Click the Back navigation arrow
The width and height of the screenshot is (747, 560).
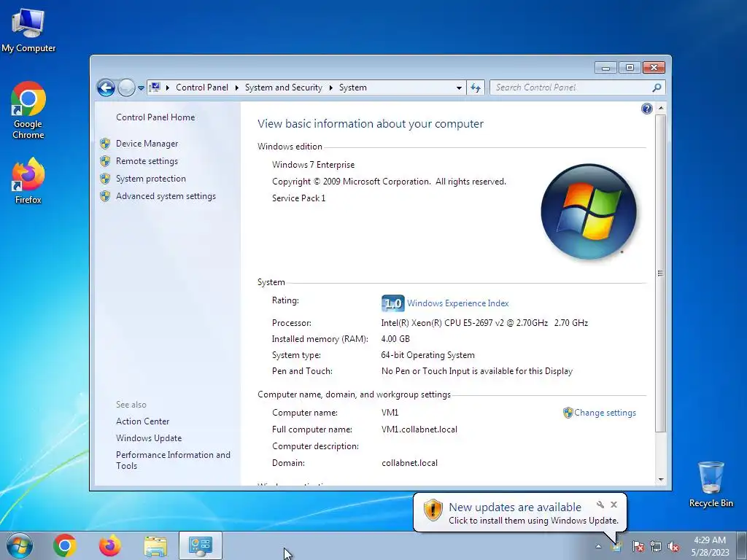106,87
